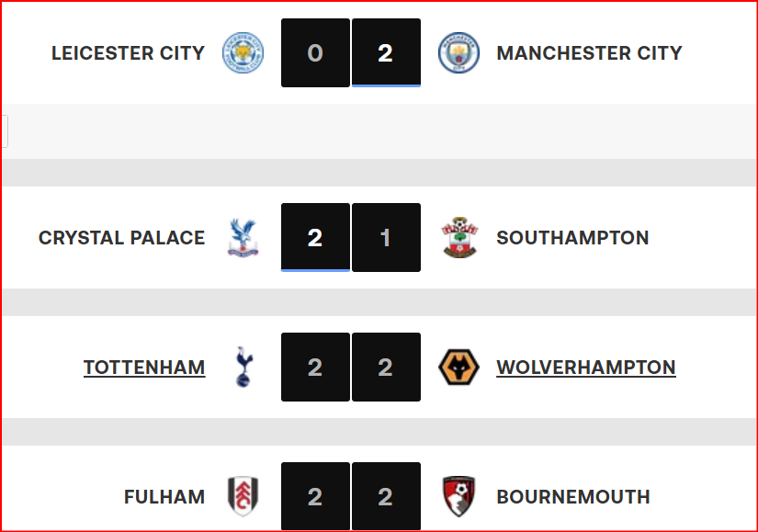Click the Tottenham cockerel crest
Viewport: 758px width, 532px height.
[x=243, y=368]
